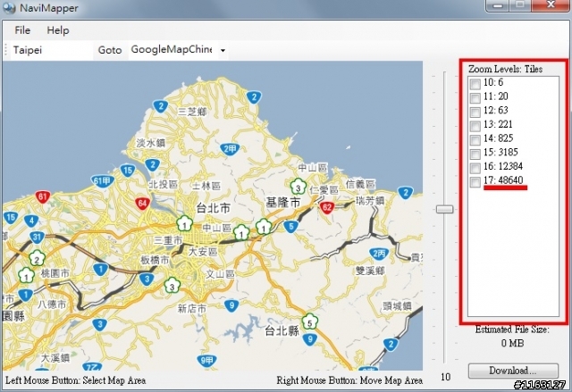This screenshot has width=572, height=392.
Task: Click the zoom slider thumb
Action: pyautogui.click(x=445, y=209)
